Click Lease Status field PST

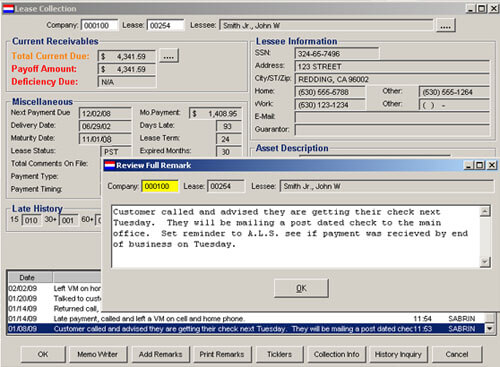click(x=116, y=152)
